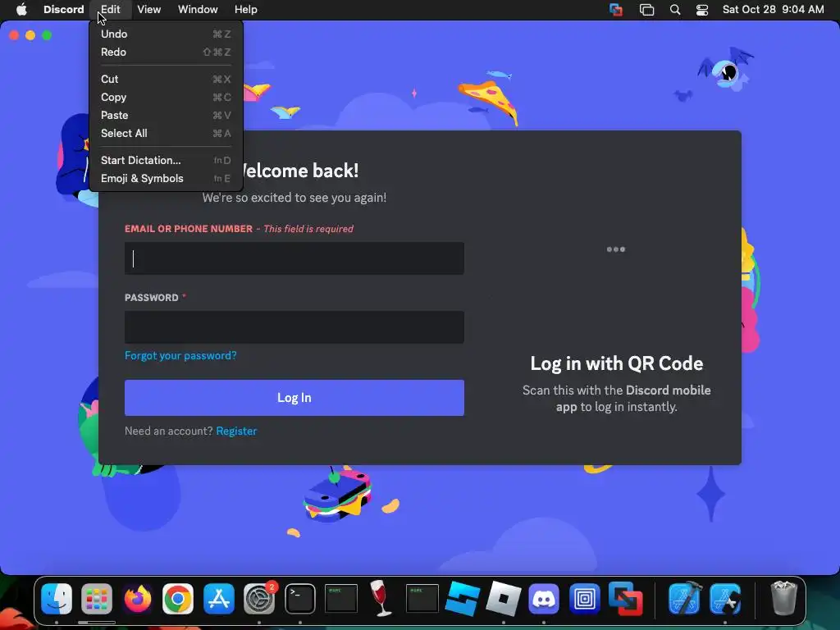Open the Trash in the dock
Image resolution: width=840 pixels, height=630 pixels.
[x=783, y=598]
